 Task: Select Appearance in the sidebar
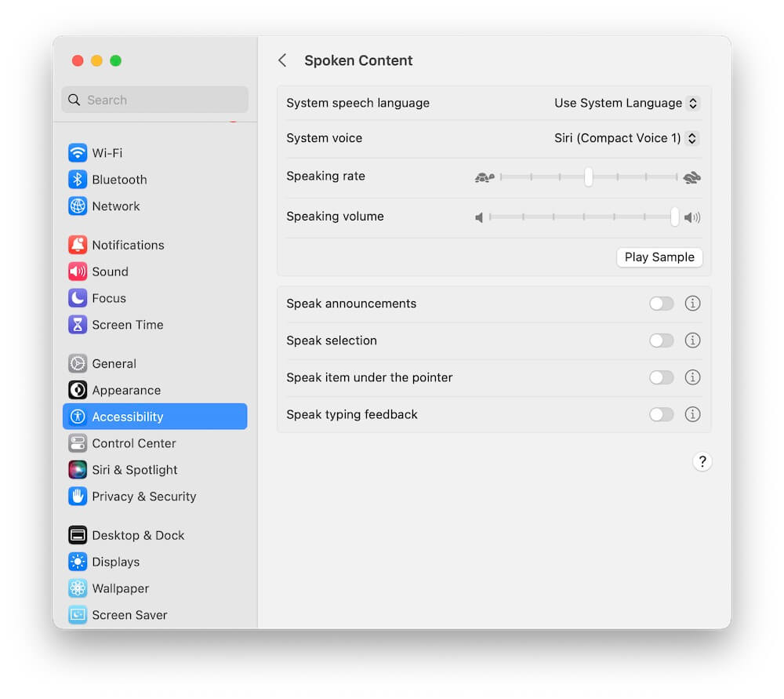(x=155, y=390)
